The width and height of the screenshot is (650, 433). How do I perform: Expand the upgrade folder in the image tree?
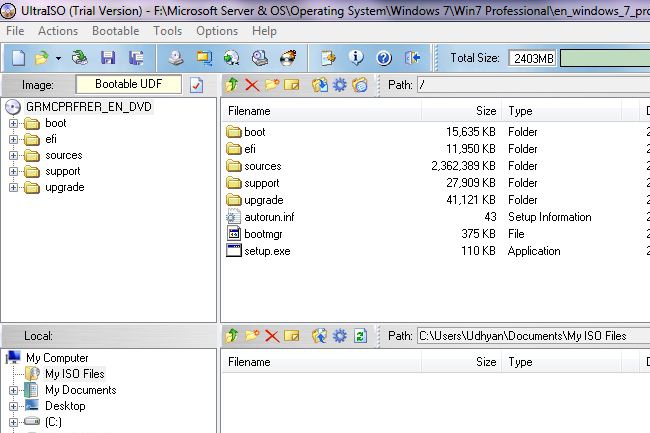13,187
